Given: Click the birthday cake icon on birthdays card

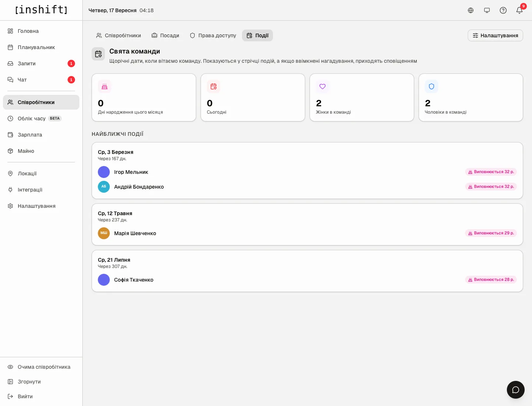Looking at the screenshot, I should point(105,86).
